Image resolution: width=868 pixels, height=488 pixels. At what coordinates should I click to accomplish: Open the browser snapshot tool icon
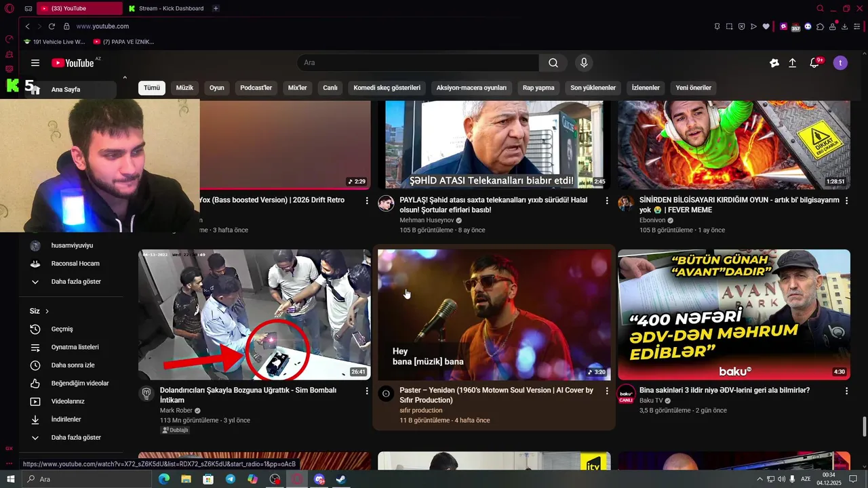click(x=729, y=26)
